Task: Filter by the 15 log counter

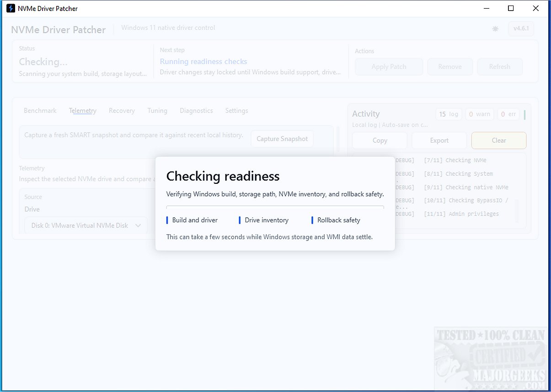Action: (x=449, y=114)
